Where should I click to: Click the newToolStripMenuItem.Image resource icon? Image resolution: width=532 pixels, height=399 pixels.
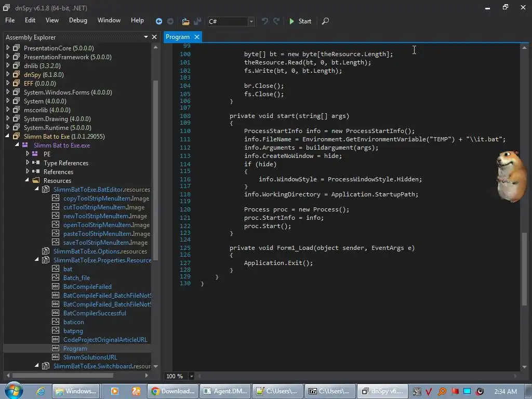(56, 216)
